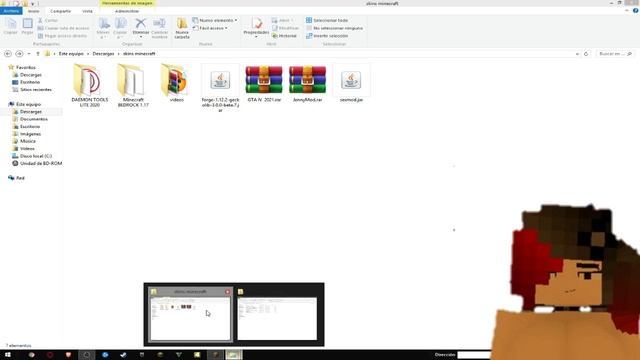Viewport: 640px width, 360px height.
Task: Select the sexmod.jar file
Action: pyautogui.click(x=351, y=83)
